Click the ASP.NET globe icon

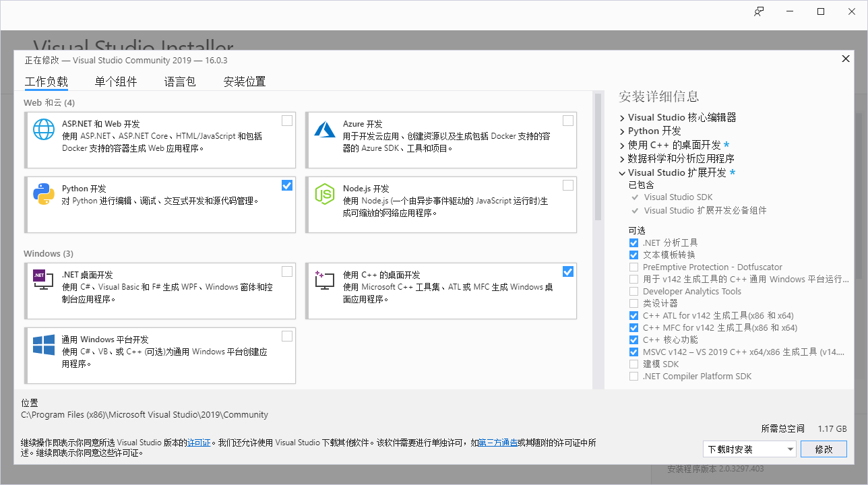[44, 129]
